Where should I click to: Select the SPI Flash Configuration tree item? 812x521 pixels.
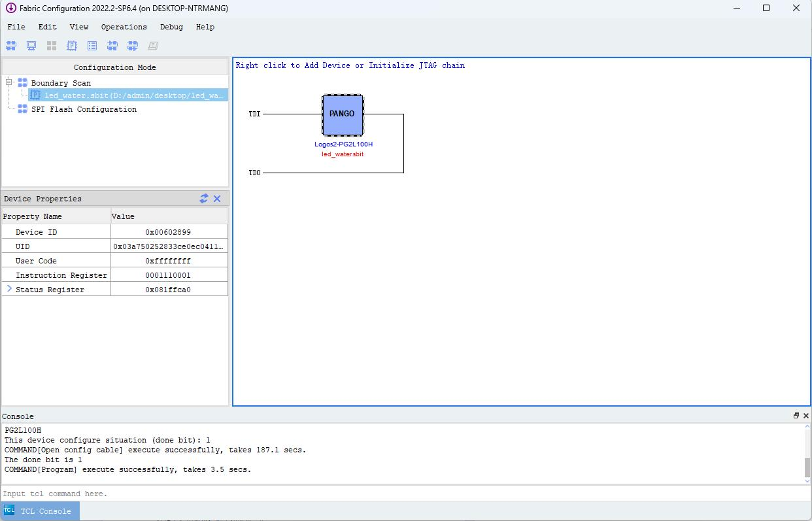[84, 109]
